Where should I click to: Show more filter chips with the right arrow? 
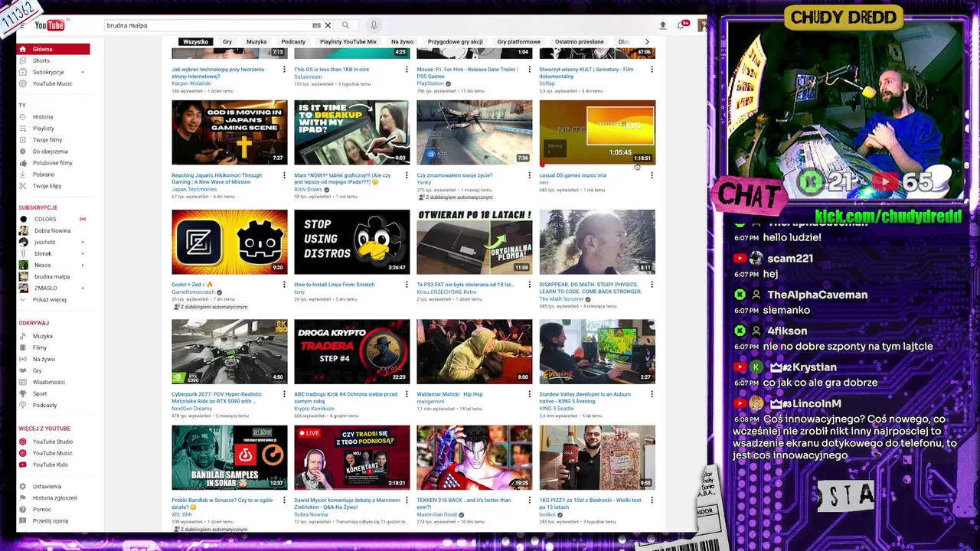[647, 41]
